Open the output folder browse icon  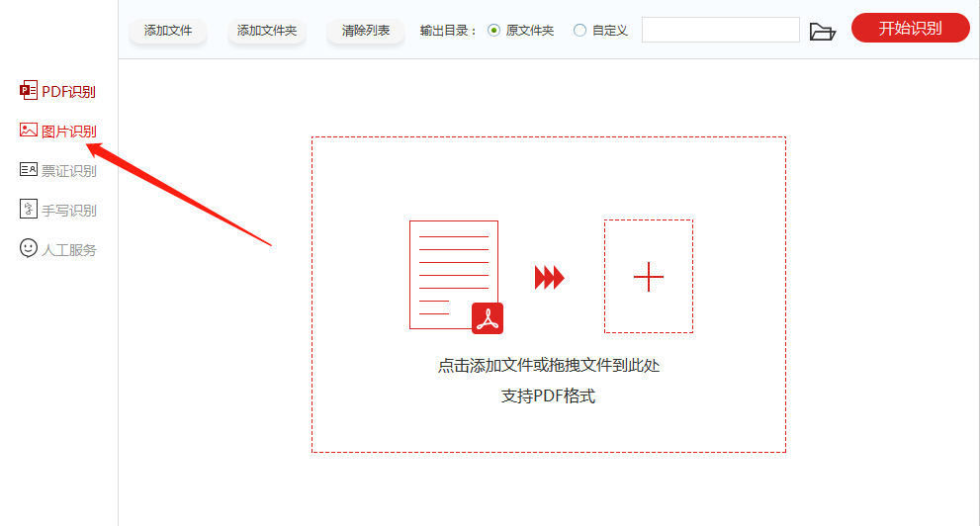click(822, 31)
